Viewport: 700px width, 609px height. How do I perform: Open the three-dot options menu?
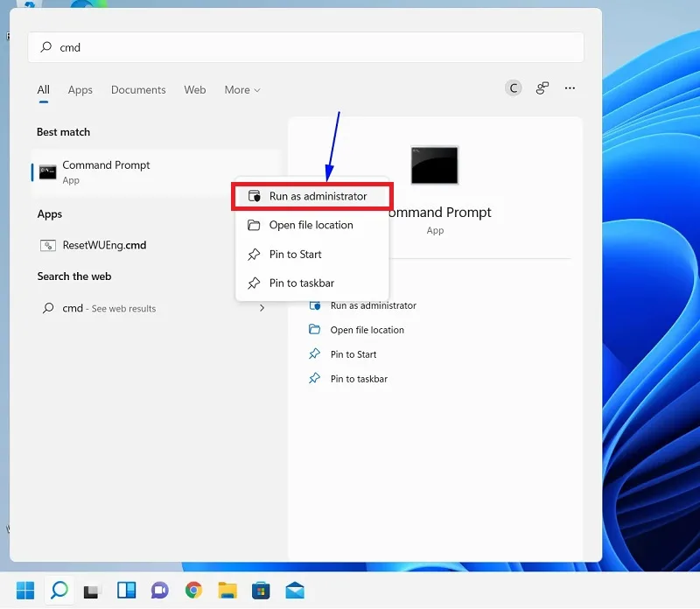[x=570, y=88]
